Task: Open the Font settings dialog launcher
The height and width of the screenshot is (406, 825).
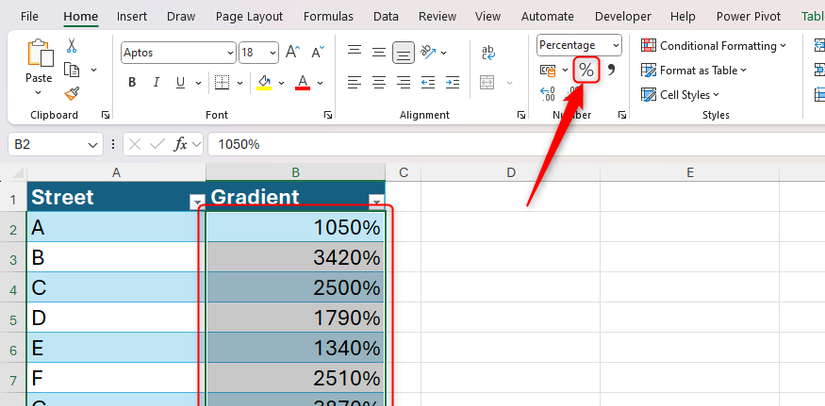Action: [328, 115]
